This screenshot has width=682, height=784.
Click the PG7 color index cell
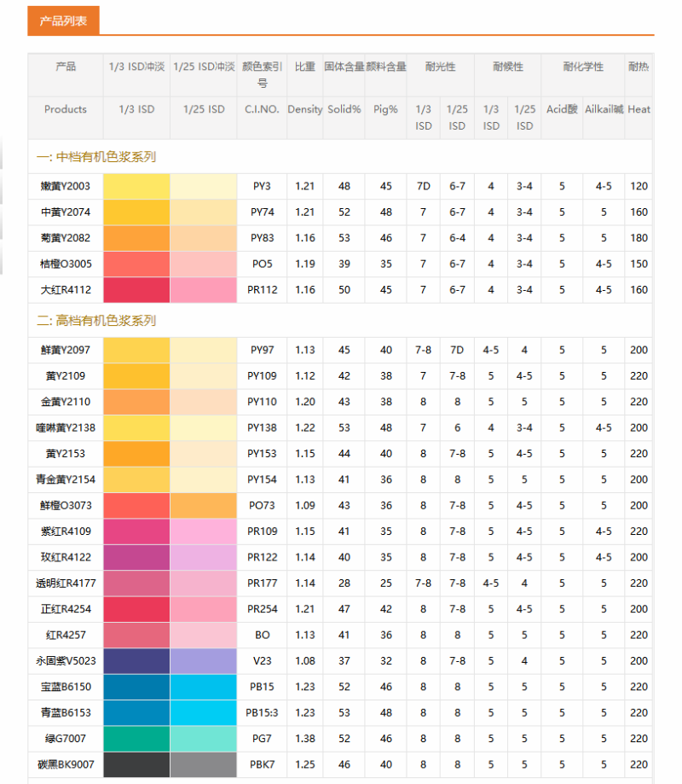262,739
